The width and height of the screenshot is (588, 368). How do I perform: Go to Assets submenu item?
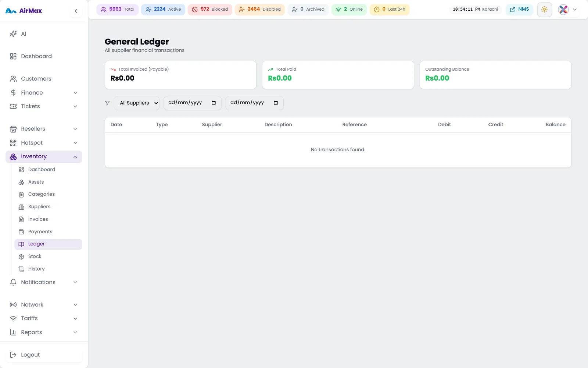click(48, 182)
